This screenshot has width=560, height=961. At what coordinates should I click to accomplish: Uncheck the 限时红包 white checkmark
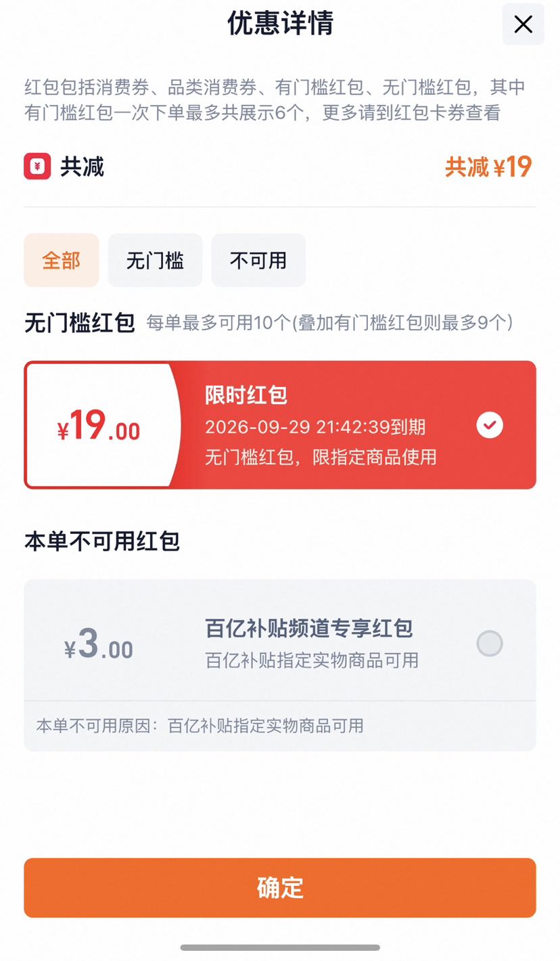pos(490,425)
